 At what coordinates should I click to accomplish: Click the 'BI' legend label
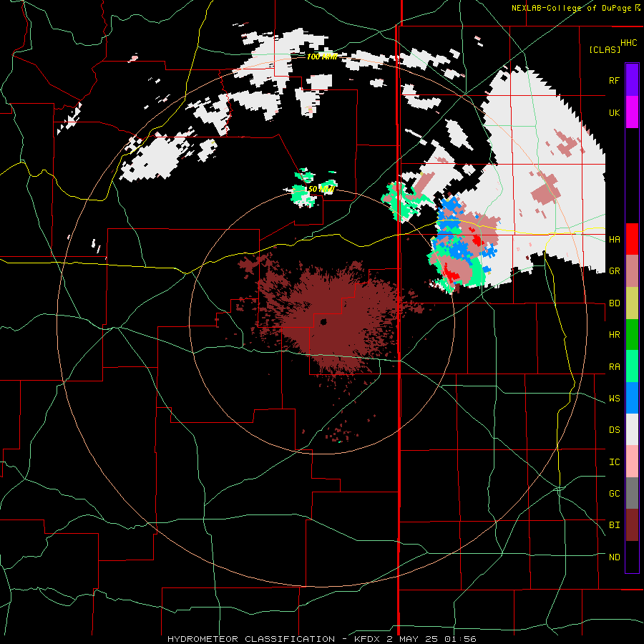point(614,525)
